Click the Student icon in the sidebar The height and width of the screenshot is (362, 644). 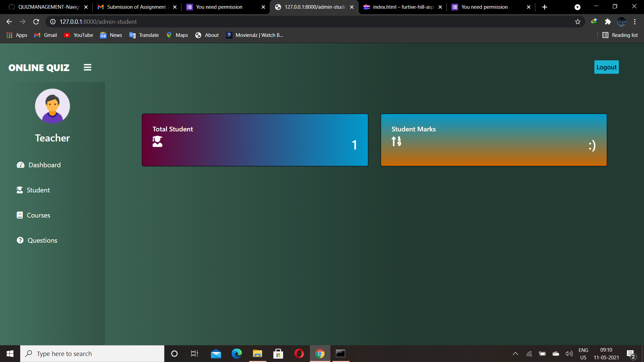pos(20,190)
